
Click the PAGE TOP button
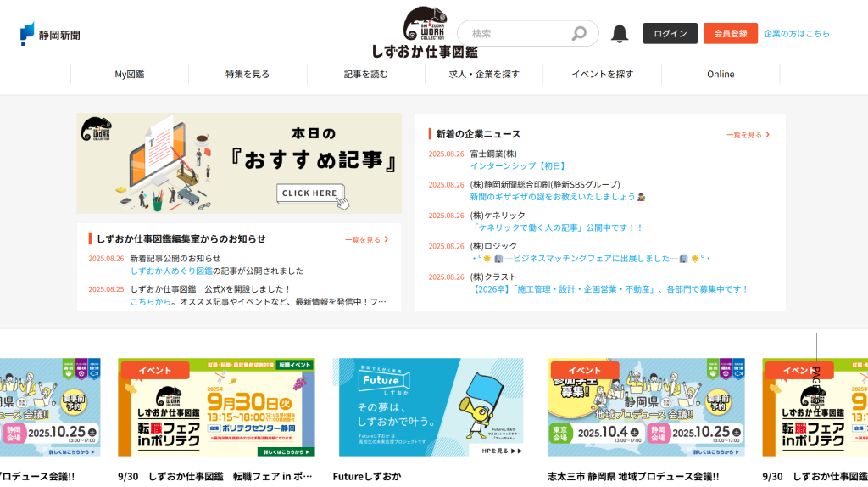coord(816,372)
